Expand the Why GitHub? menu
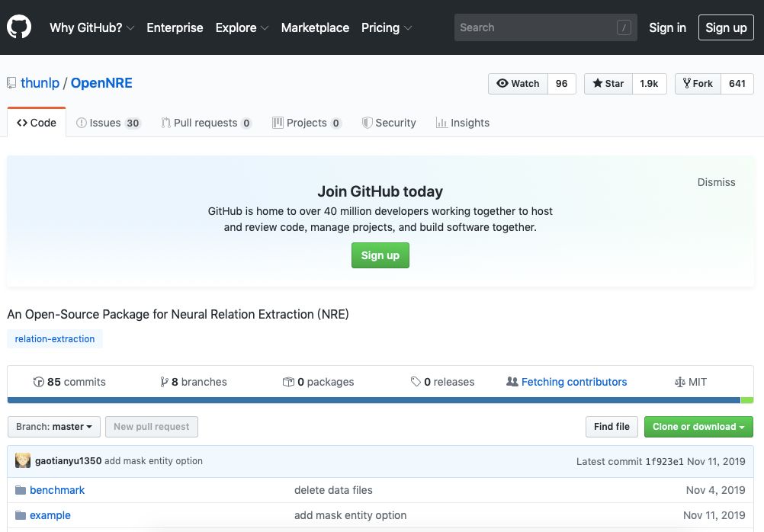The image size is (764, 532). (91, 27)
